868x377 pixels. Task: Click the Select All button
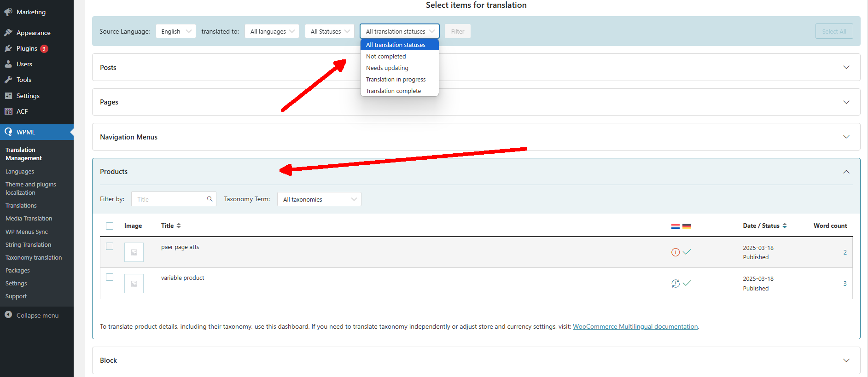(x=834, y=31)
